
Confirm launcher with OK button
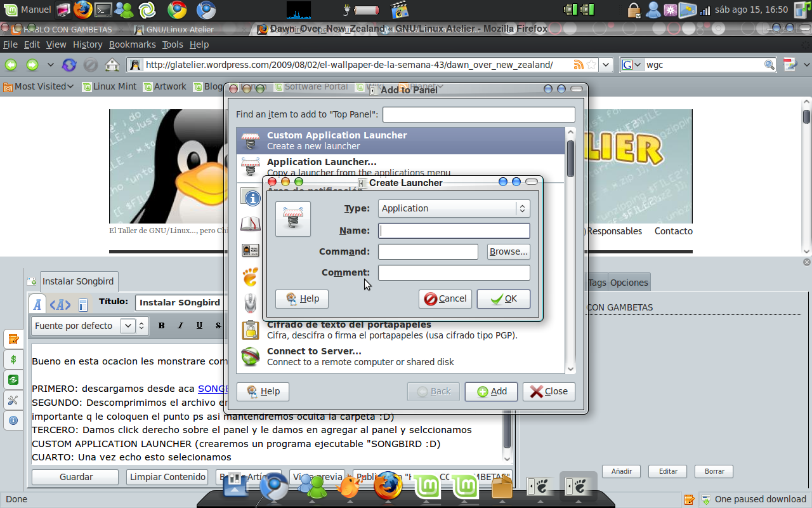point(504,299)
